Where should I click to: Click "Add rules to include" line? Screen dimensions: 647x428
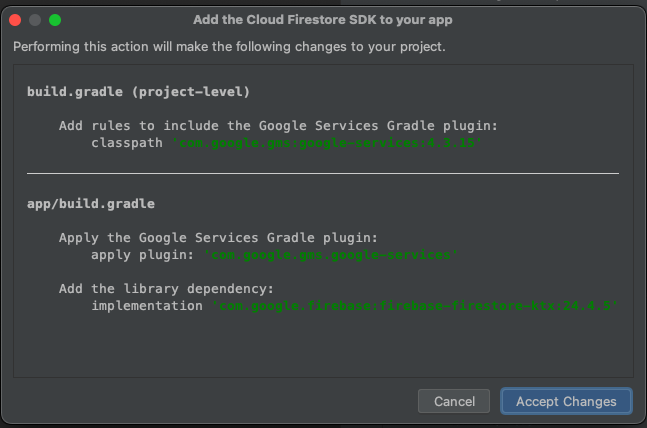click(279, 125)
